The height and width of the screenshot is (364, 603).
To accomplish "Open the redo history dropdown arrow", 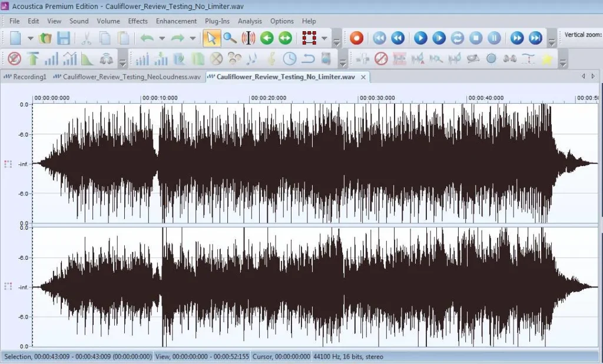I will [x=193, y=38].
